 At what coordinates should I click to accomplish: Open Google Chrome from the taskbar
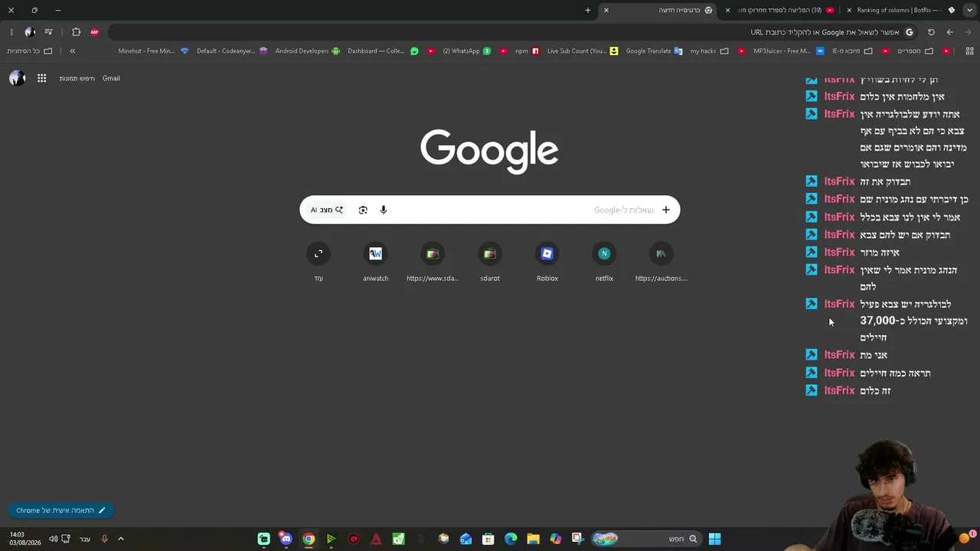(309, 539)
